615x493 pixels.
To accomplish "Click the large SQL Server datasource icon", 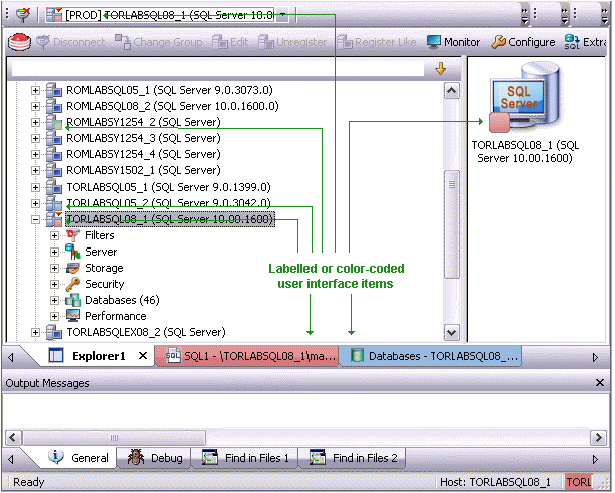I will tap(524, 97).
